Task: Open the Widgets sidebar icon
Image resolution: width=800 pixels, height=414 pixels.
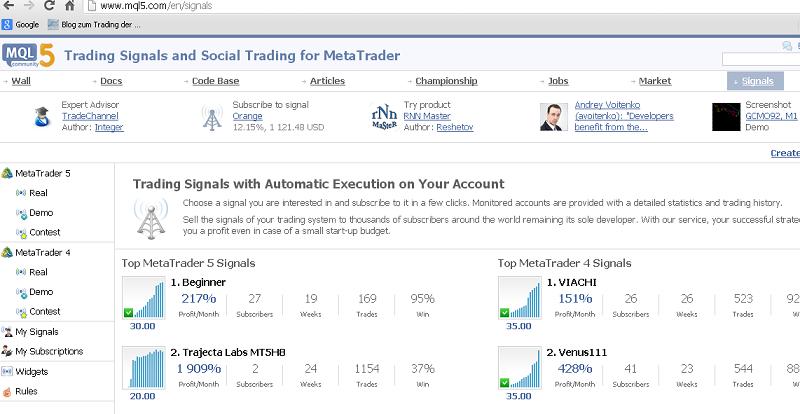Action: pos(8,372)
